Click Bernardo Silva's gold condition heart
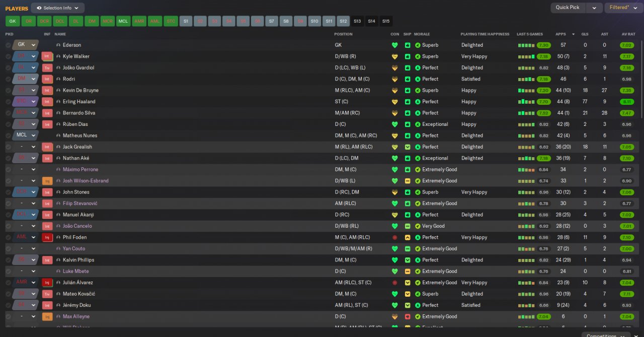 pyautogui.click(x=394, y=113)
